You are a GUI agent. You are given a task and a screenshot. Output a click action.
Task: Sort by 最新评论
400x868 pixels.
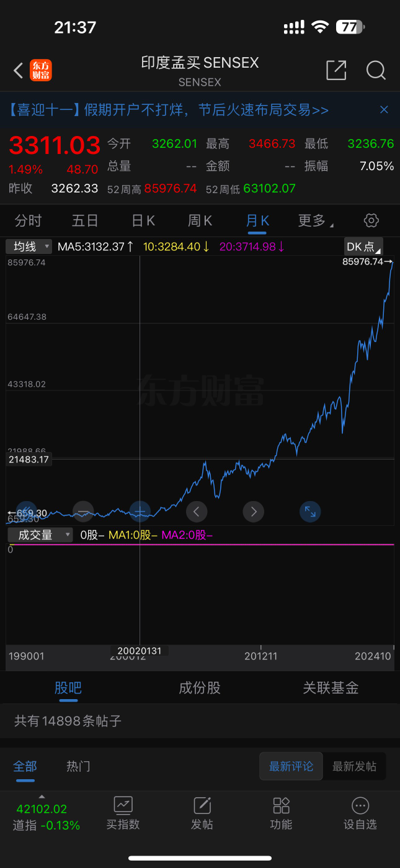291,766
